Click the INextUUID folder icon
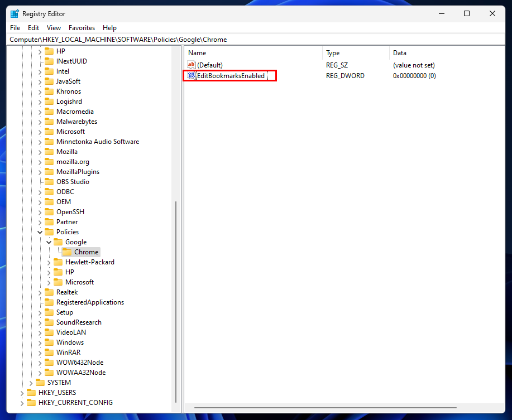 pyautogui.click(x=49, y=61)
